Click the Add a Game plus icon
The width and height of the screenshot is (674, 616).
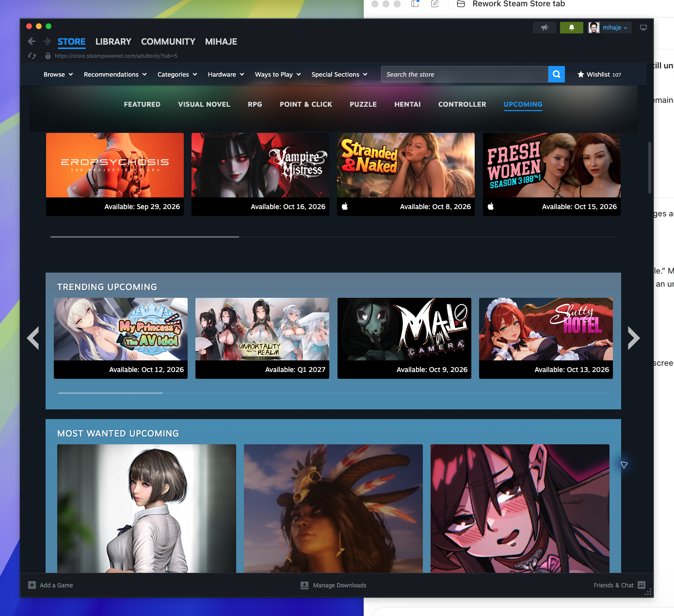32,585
